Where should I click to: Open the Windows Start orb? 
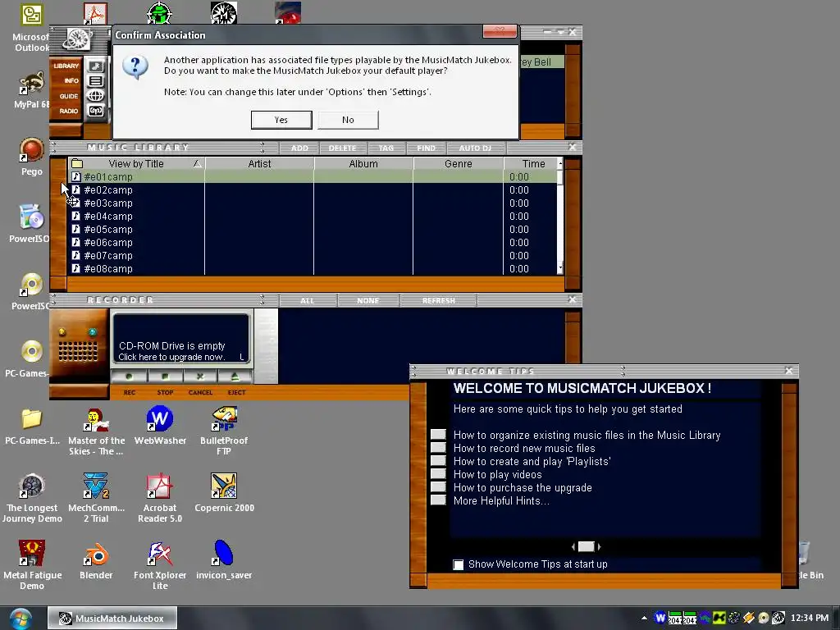(x=21, y=619)
